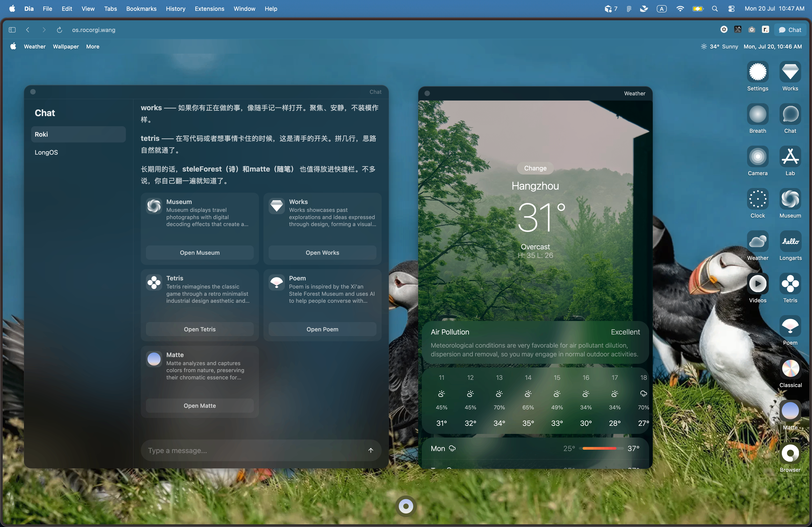Launch the Clock app icon
Image resolution: width=812 pixels, height=527 pixels.
coord(757,199)
